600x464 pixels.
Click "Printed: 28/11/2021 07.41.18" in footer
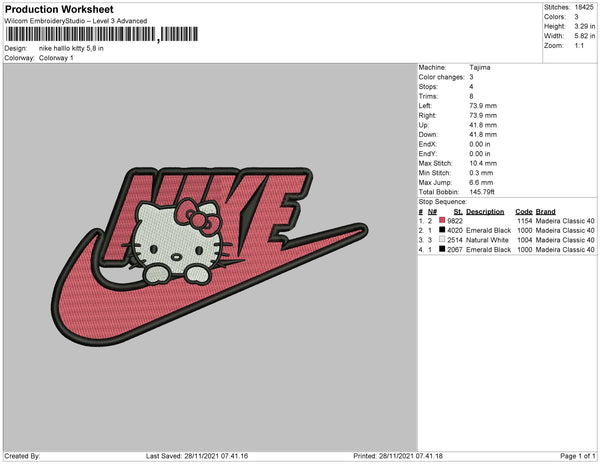398,456
